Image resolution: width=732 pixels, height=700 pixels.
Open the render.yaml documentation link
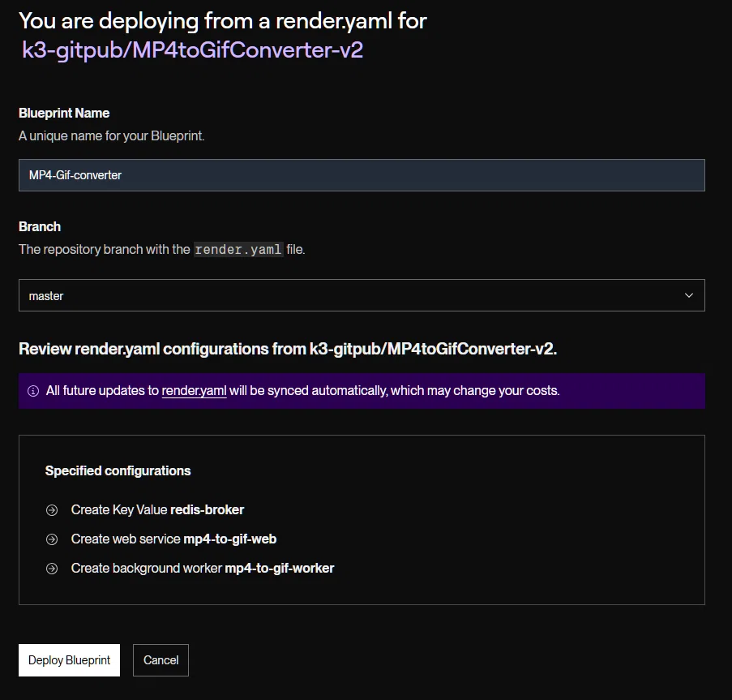click(x=194, y=391)
